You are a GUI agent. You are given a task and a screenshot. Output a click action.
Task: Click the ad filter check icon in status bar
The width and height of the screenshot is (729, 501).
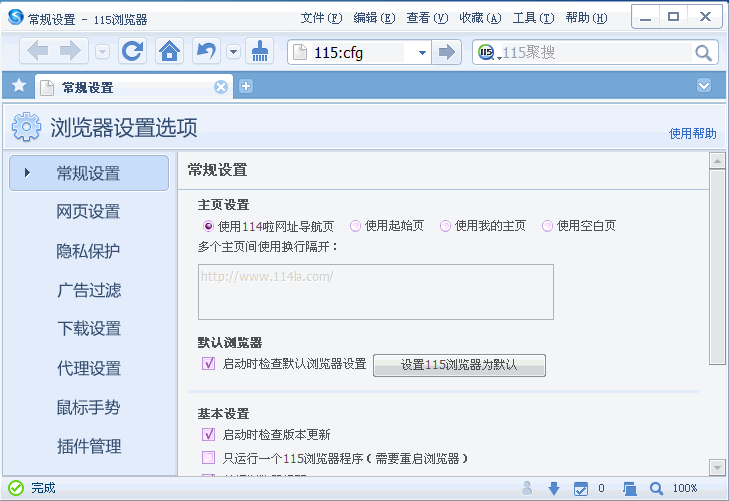pyautogui.click(x=581, y=488)
